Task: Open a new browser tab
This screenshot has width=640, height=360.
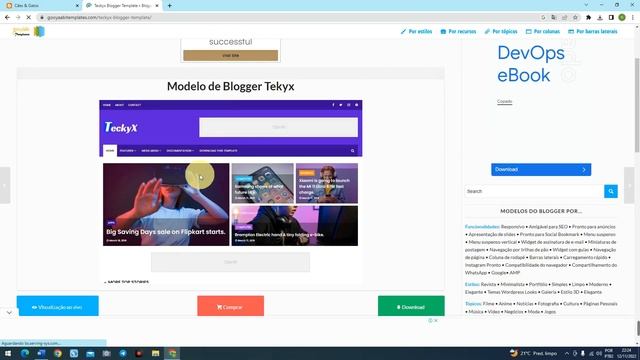Action: pos(169,6)
